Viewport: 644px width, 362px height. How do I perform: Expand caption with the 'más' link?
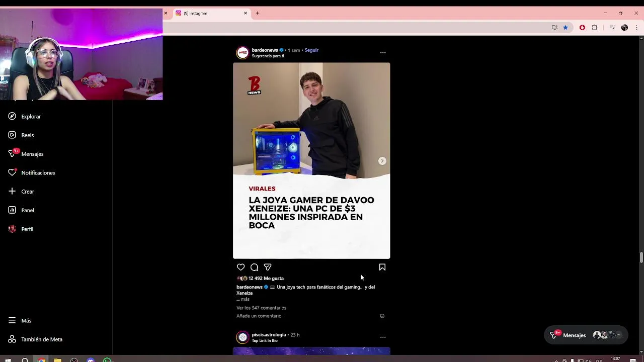[245, 299]
